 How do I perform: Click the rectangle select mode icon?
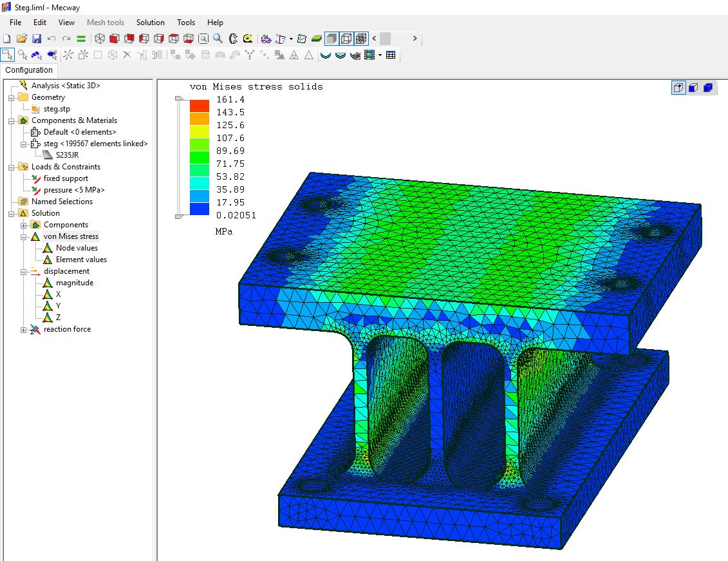click(8, 55)
